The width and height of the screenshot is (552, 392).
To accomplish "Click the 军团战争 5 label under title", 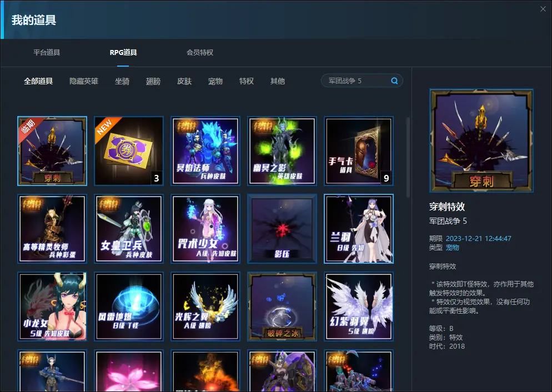I will (x=448, y=221).
